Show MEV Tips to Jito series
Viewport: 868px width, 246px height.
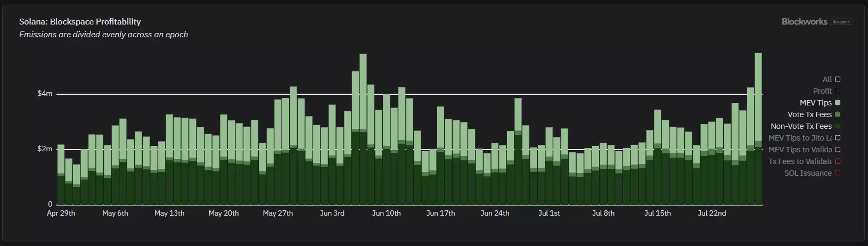[x=838, y=138]
